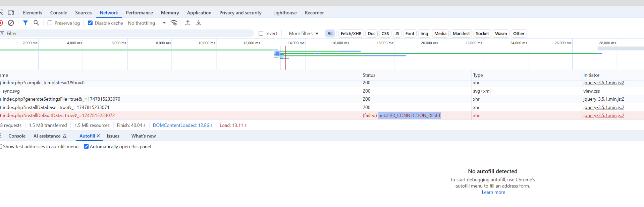Image resolution: width=644 pixels, height=207 pixels.
Task: Open the AI assistance drawer tab
Action: click(x=50, y=136)
